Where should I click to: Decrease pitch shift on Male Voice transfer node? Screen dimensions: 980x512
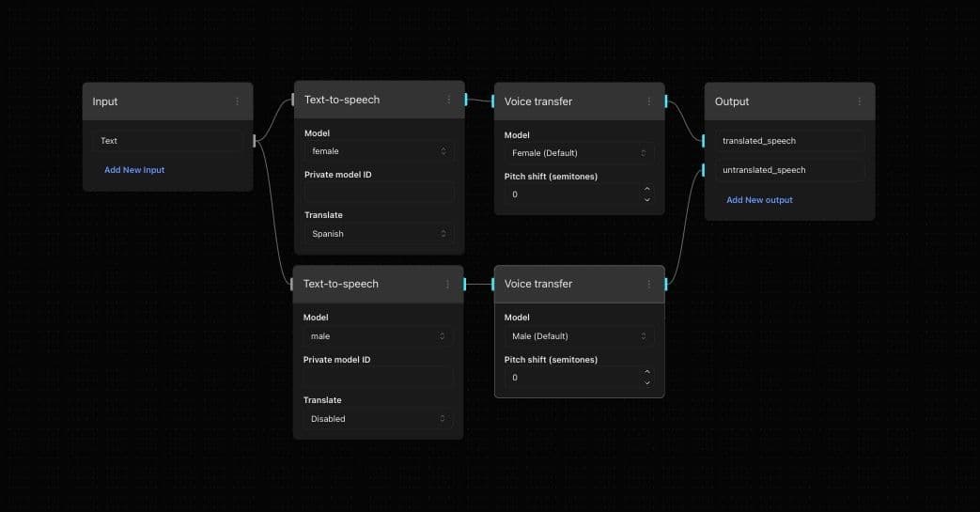click(x=646, y=382)
